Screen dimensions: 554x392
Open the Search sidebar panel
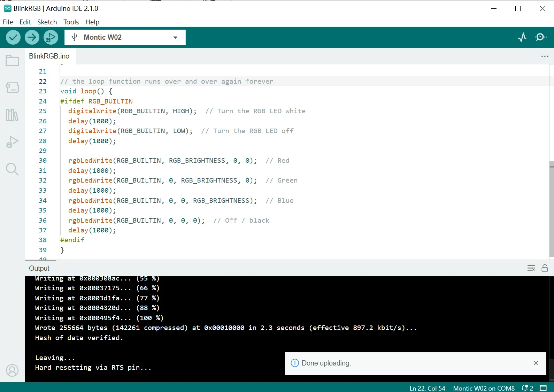tap(12, 169)
